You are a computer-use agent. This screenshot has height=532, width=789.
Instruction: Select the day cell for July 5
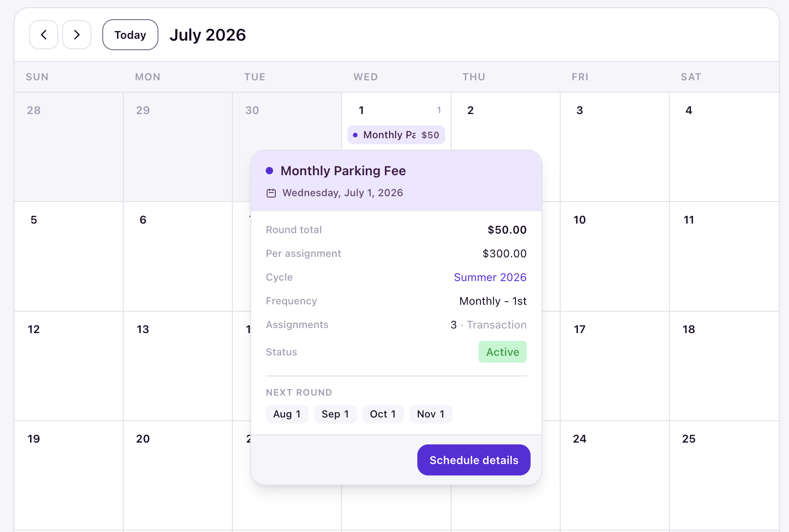pos(68,256)
